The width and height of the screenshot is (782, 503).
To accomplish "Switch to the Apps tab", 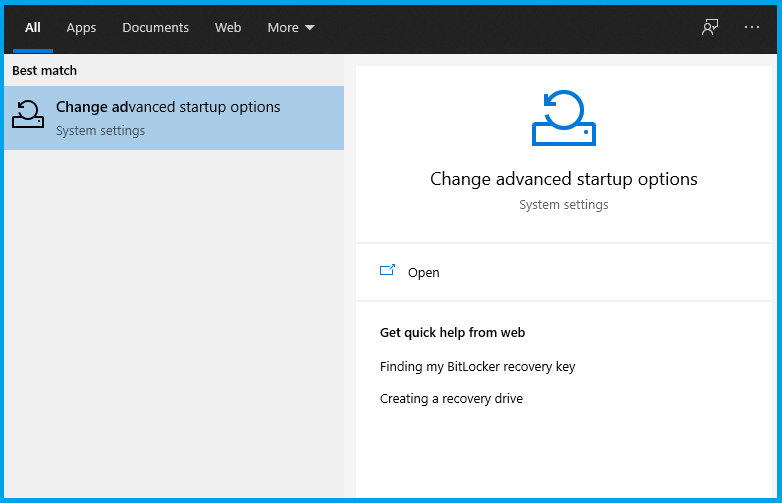I will pos(81,28).
